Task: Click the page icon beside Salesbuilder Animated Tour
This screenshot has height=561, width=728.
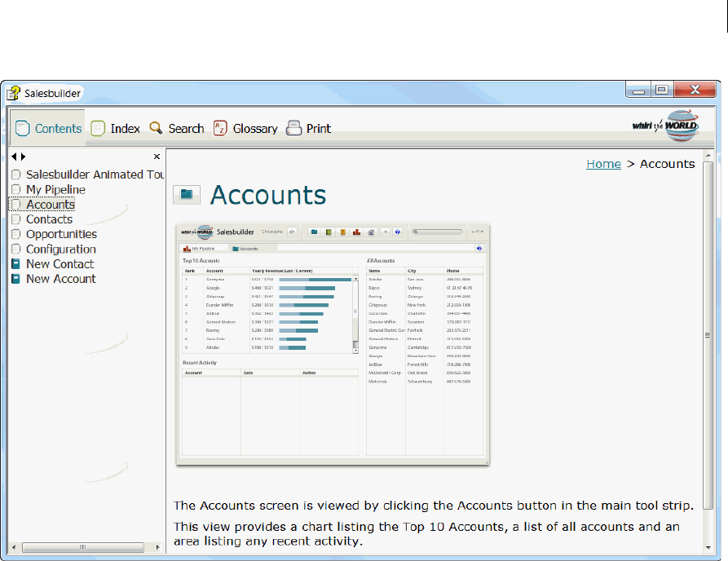Action: coord(15,174)
